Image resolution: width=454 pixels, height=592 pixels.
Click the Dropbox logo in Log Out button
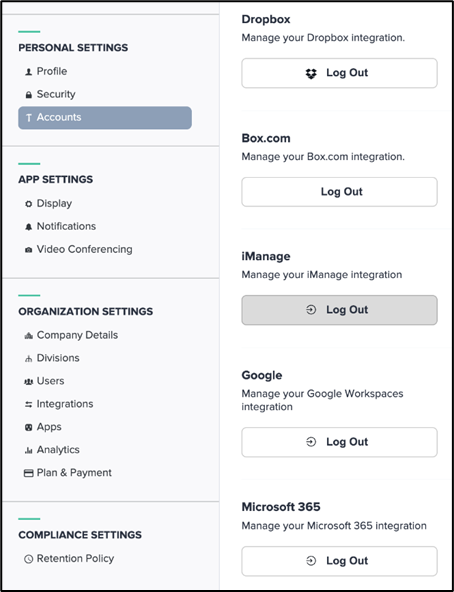click(311, 73)
